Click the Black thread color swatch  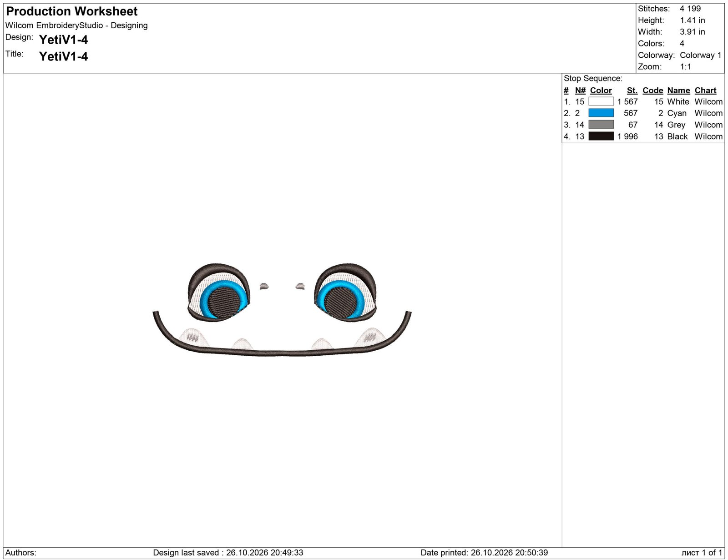[601, 136]
